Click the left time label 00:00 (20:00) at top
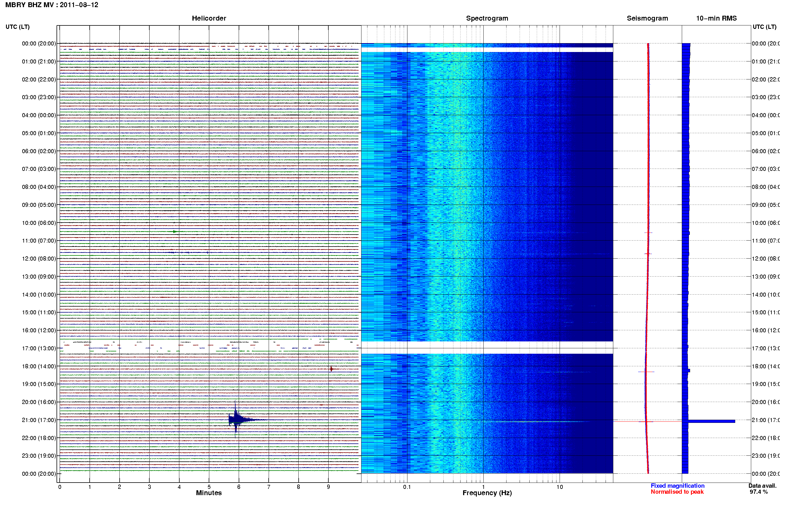Image resolution: width=812 pixels, height=508 pixels. click(39, 44)
